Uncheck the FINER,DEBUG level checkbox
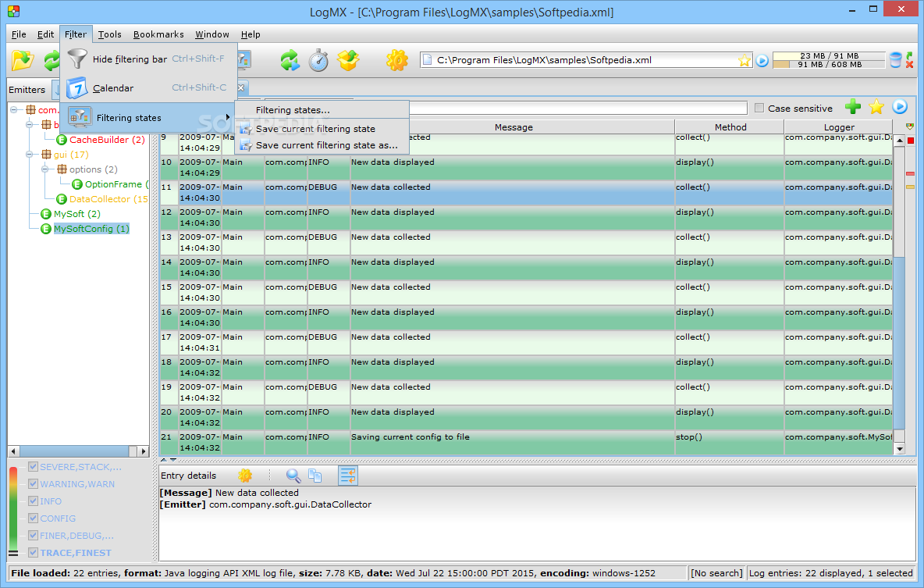This screenshot has width=924, height=588. click(x=33, y=535)
